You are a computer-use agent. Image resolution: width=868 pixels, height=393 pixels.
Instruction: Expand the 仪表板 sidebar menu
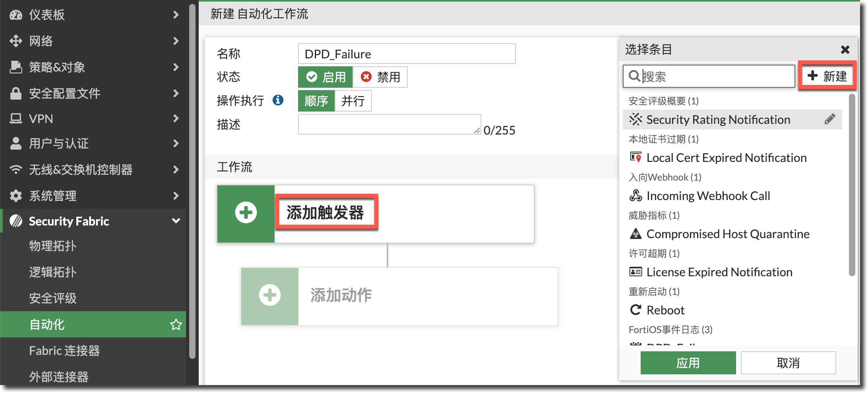tap(93, 15)
